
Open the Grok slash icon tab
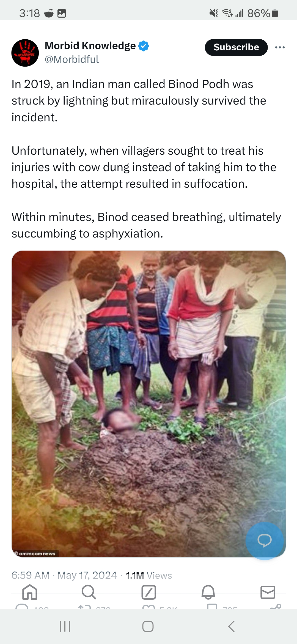(149, 592)
